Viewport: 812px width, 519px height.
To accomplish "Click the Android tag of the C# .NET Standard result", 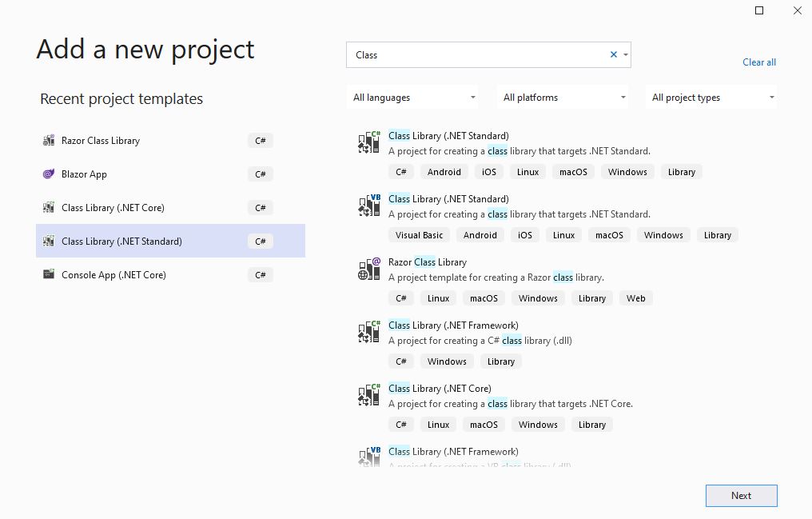I will coord(444,172).
